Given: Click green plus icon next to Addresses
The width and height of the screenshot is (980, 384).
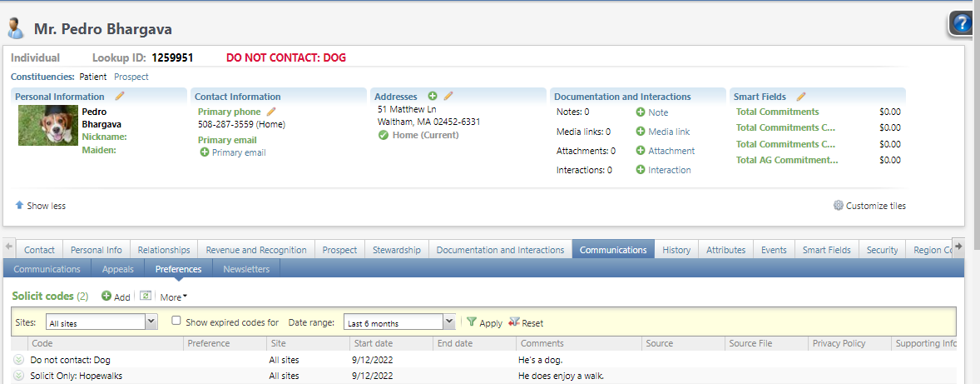Looking at the screenshot, I should [x=433, y=97].
